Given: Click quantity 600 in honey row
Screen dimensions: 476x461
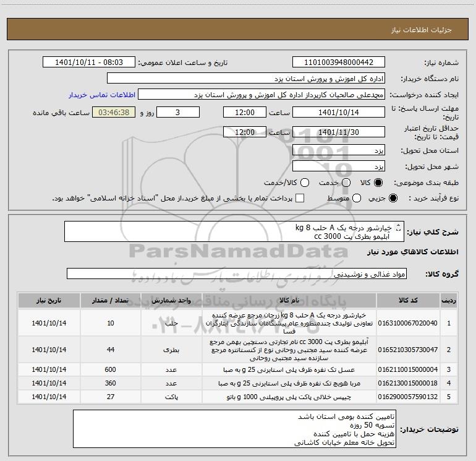Looking at the screenshot, I should coord(110,369).
